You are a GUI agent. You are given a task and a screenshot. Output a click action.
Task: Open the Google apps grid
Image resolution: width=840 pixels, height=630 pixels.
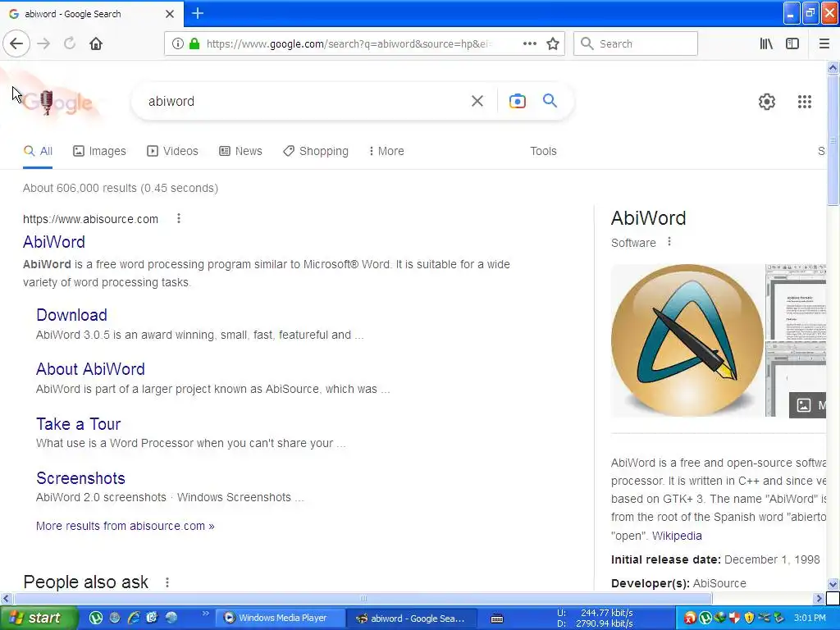click(804, 101)
